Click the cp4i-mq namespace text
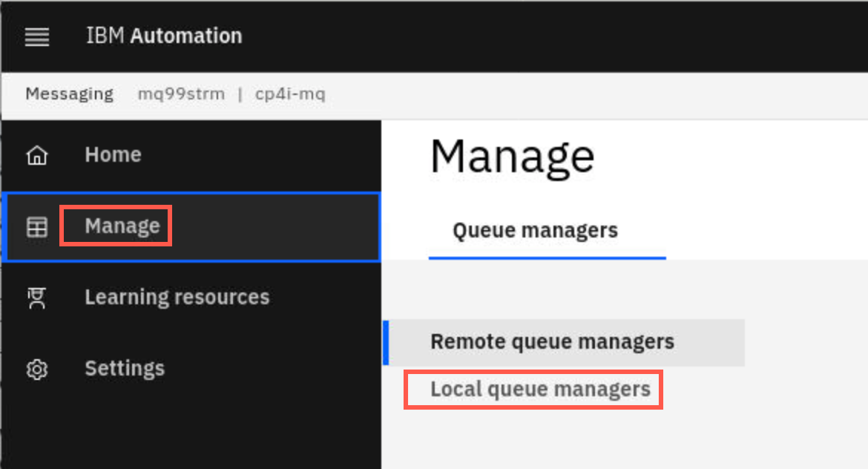Image resolution: width=868 pixels, height=469 pixels. click(290, 94)
